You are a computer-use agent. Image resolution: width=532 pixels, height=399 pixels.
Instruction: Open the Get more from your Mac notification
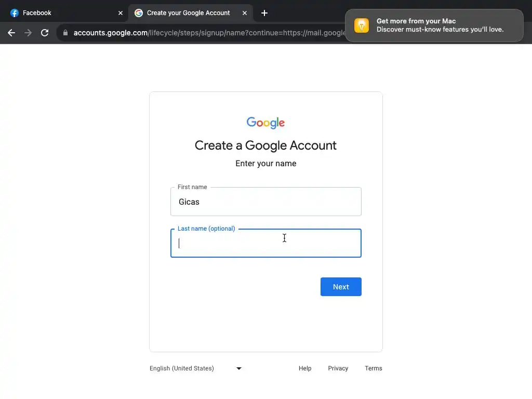pyautogui.click(x=434, y=25)
